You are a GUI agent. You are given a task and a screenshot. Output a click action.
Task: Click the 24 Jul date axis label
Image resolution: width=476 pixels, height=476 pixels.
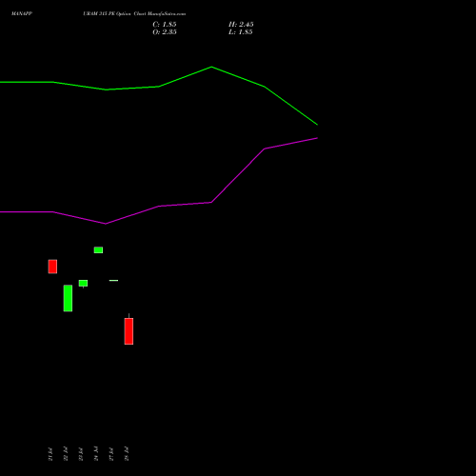[x=96, y=454]
